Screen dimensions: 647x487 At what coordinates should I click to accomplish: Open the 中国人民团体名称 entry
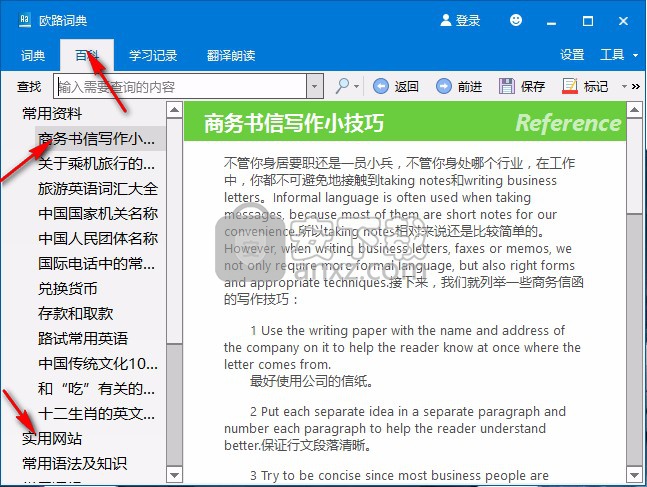coord(98,239)
